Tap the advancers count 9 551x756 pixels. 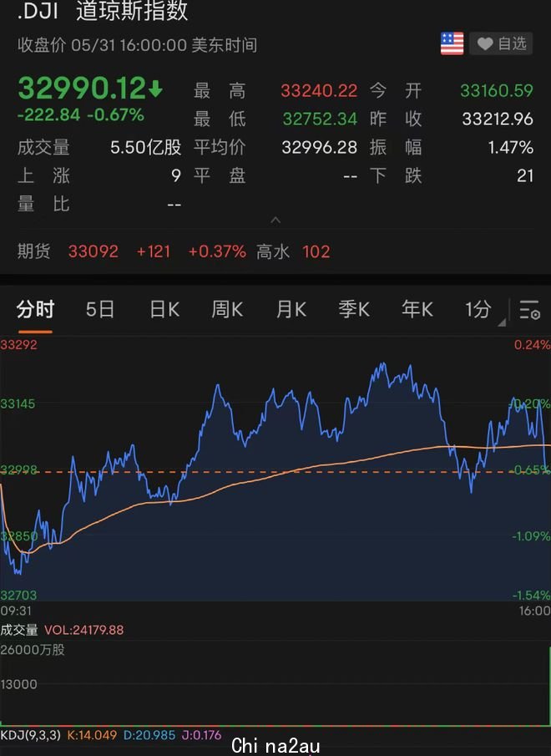coord(176,175)
